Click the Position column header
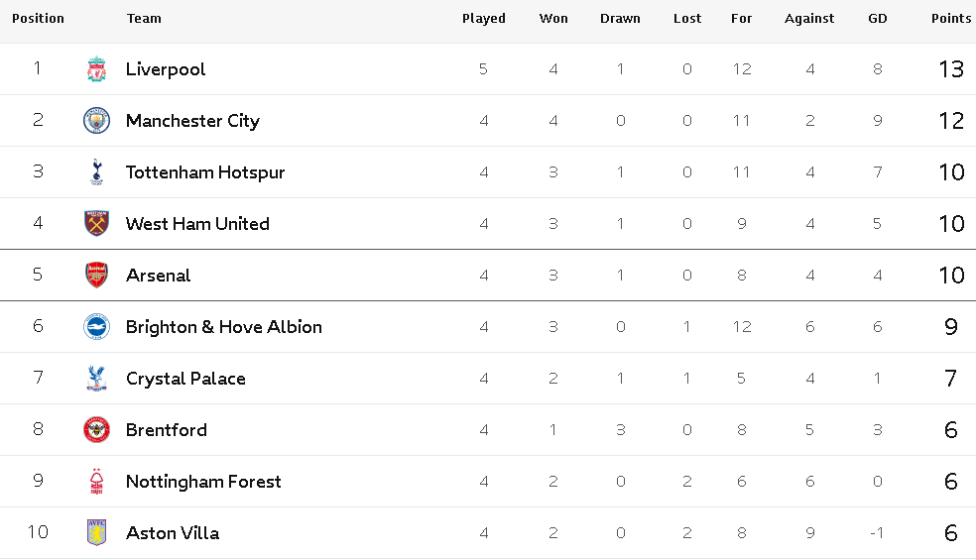 click(38, 19)
